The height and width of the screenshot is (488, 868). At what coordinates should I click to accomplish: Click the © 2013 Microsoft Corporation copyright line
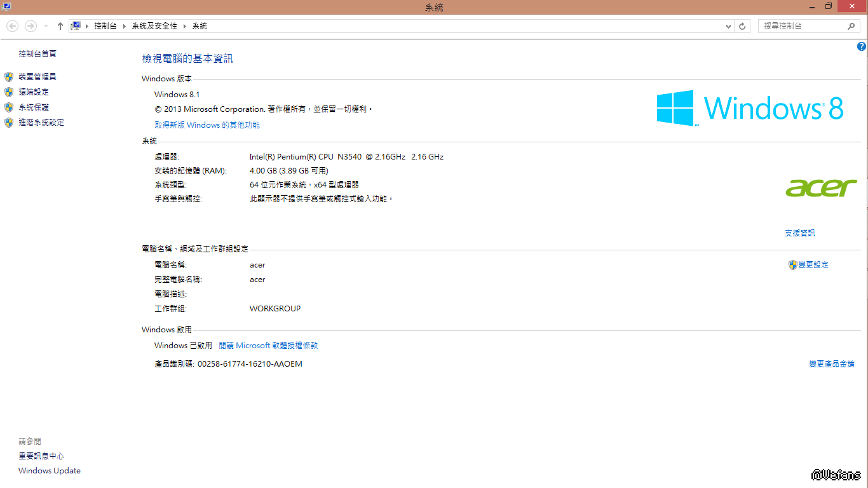(264, 109)
